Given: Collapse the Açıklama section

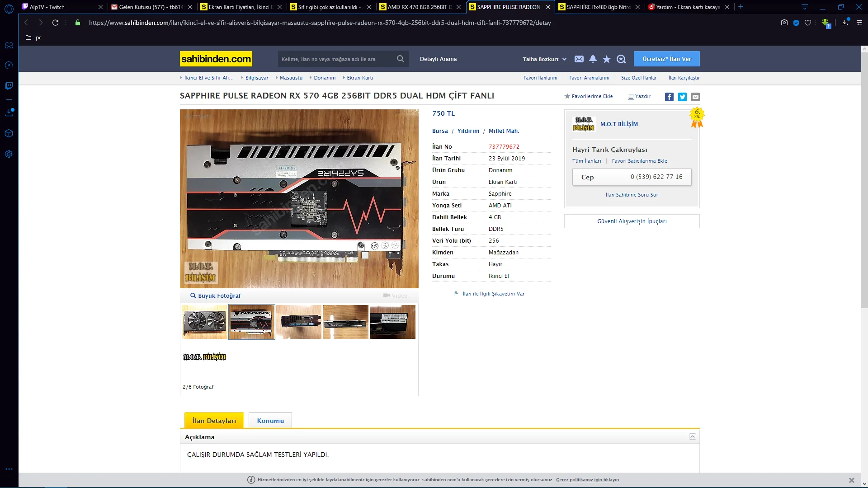Looking at the screenshot, I should [x=692, y=436].
